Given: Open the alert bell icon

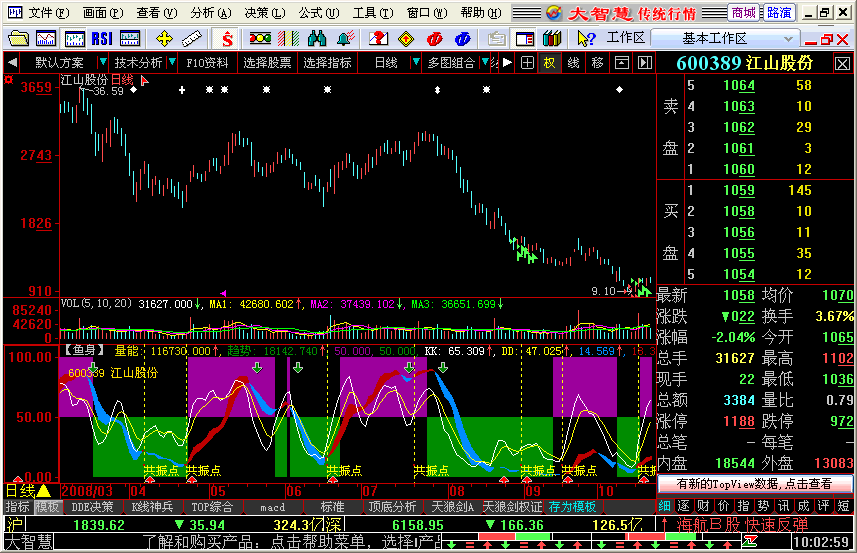Looking at the screenshot, I should coord(345,39).
